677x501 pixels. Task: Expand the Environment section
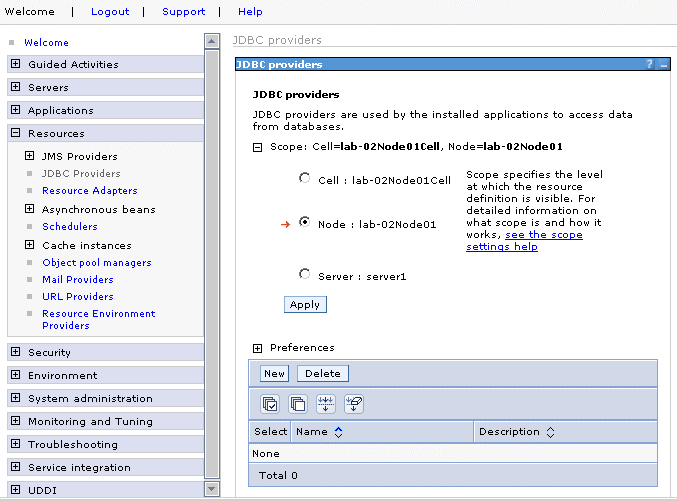click(x=16, y=374)
